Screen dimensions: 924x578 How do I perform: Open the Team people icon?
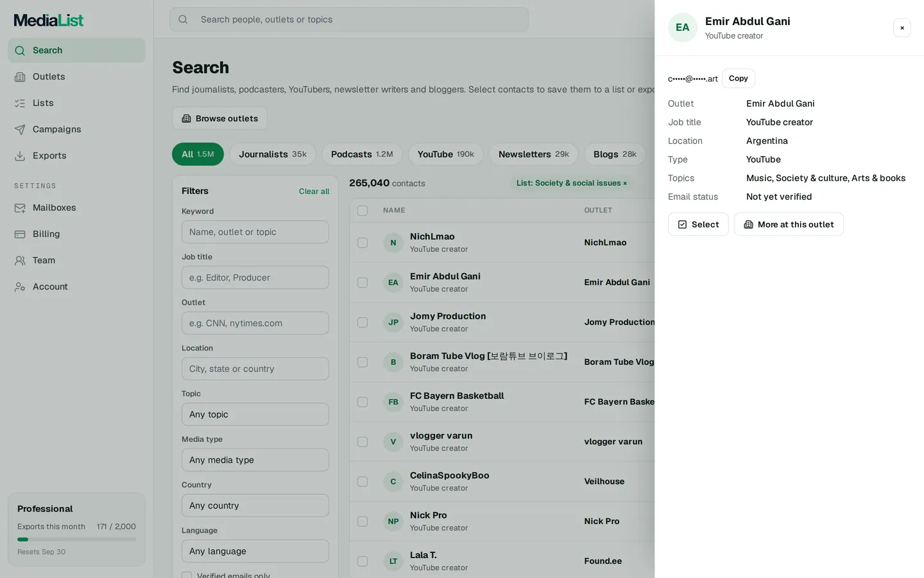(x=20, y=260)
